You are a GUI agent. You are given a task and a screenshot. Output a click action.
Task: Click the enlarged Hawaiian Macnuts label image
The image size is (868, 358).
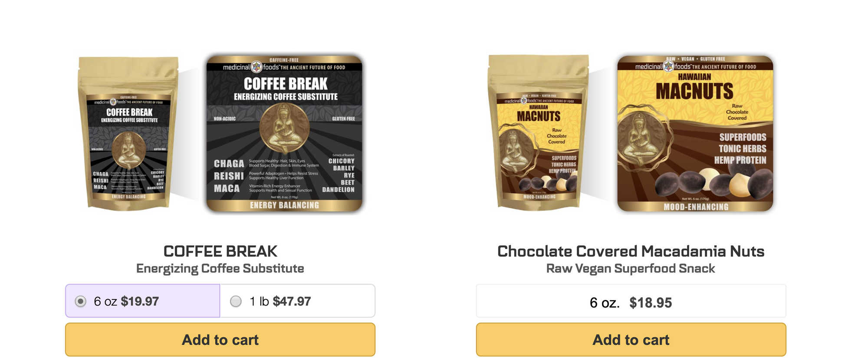(695, 133)
